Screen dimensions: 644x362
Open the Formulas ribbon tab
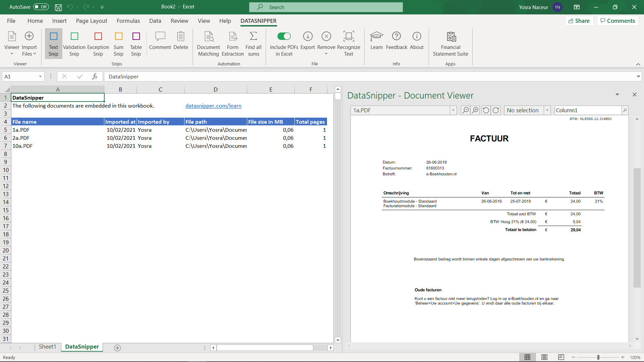click(128, 21)
